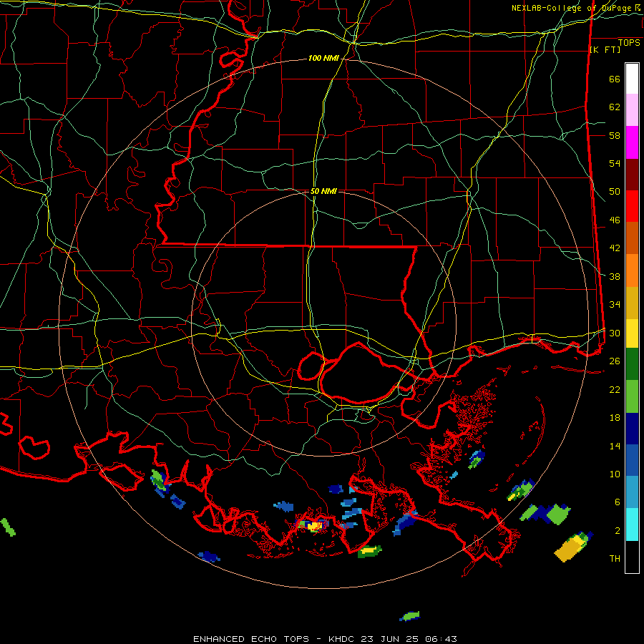The height and width of the screenshot is (644, 644).
Task: Click the gold legend swatch
Action: [632, 303]
